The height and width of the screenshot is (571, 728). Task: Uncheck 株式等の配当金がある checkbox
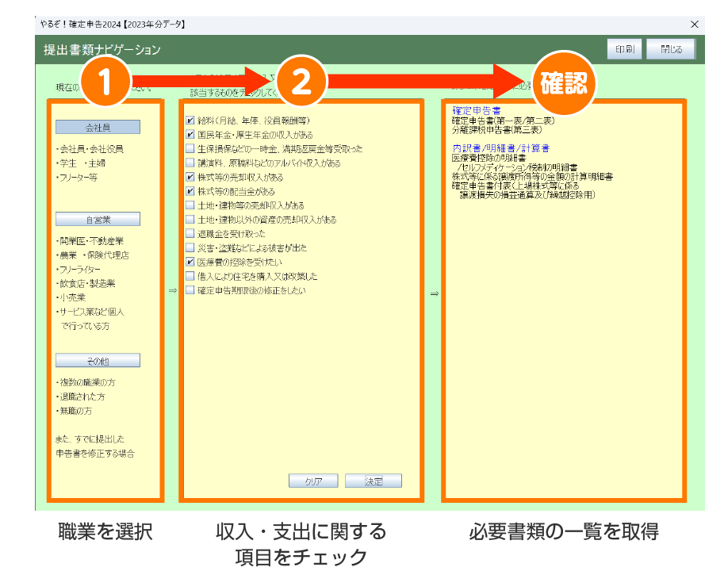tap(190, 191)
